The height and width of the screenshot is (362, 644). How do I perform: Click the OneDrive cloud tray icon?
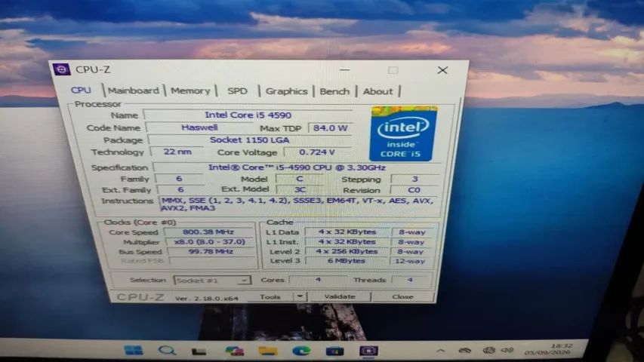464,351
